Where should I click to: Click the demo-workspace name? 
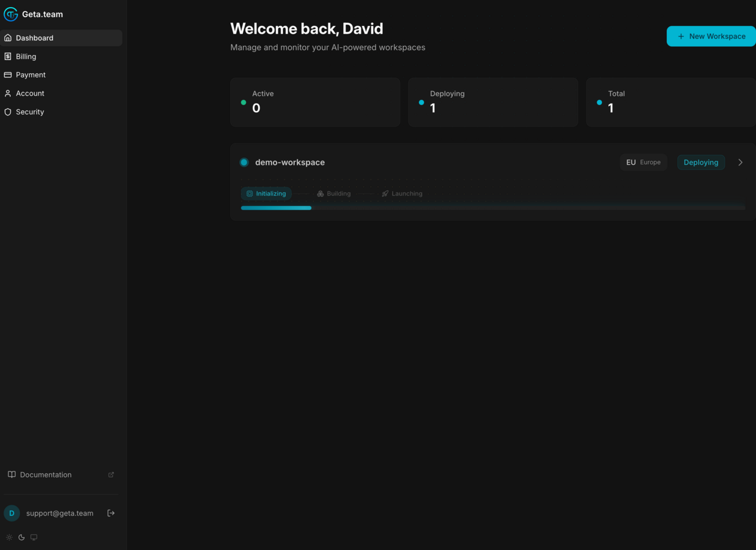click(290, 162)
